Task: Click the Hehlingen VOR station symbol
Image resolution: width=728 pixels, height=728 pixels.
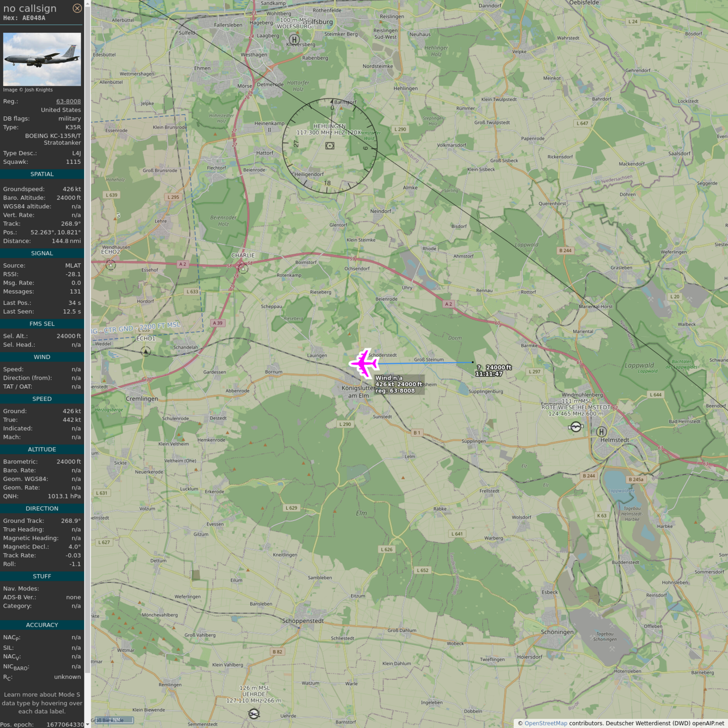Action: 330,146
